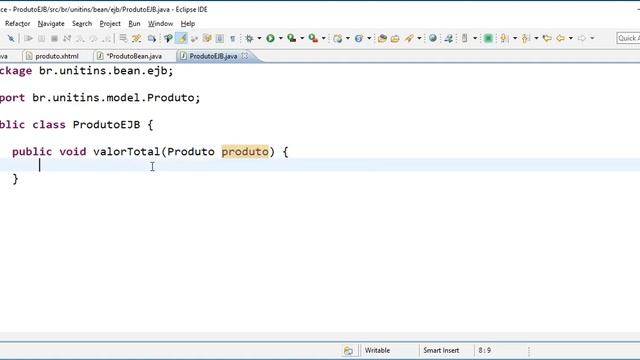Click the Drop to Frame icon
The height and width of the screenshot is (360, 640).
point(123,38)
